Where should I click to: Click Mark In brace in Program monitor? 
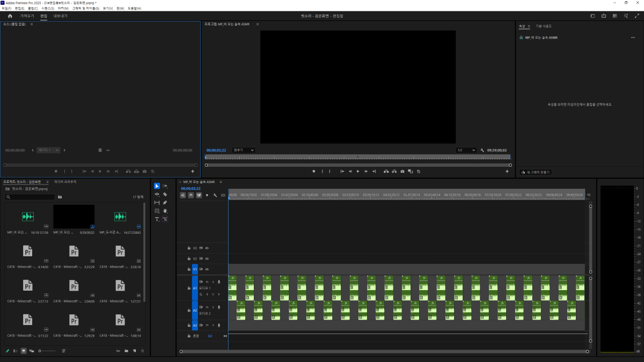pos(322,171)
